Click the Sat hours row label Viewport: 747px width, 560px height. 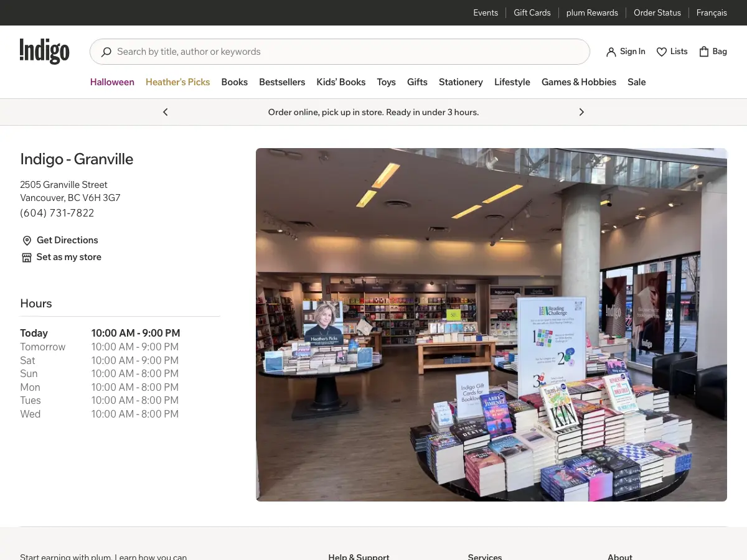(27, 361)
